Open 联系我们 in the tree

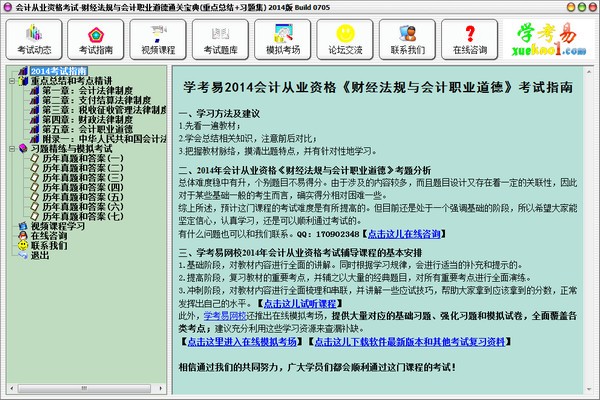coord(49,245)
